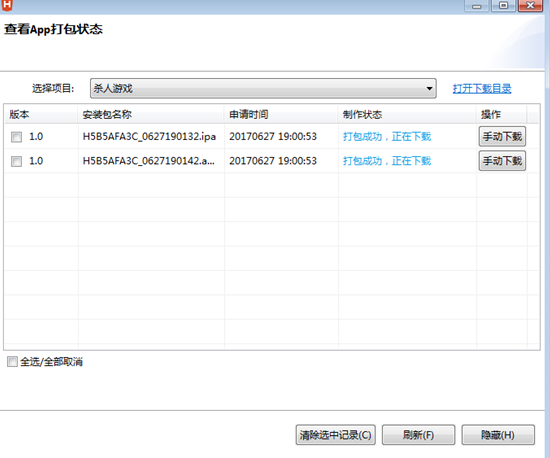
Task: Click 刷新(F) button
Action: [418, 435]
